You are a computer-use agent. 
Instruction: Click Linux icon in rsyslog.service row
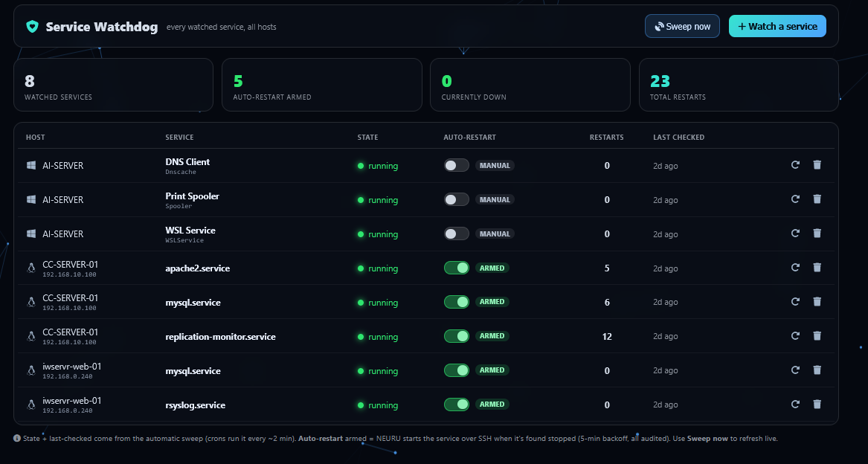coord(31,405)
